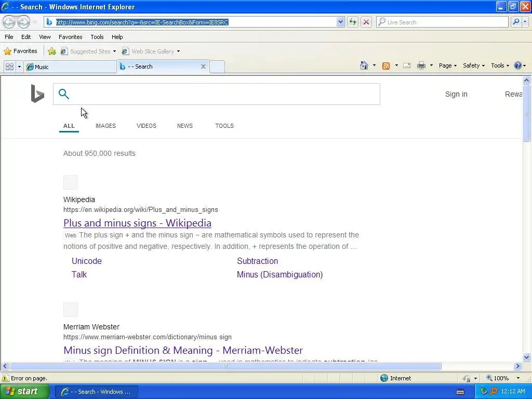Viewport: 532px width, 399px height.
Task: Click the horizontal scrollbar right arrow
Action: (517, 366)
